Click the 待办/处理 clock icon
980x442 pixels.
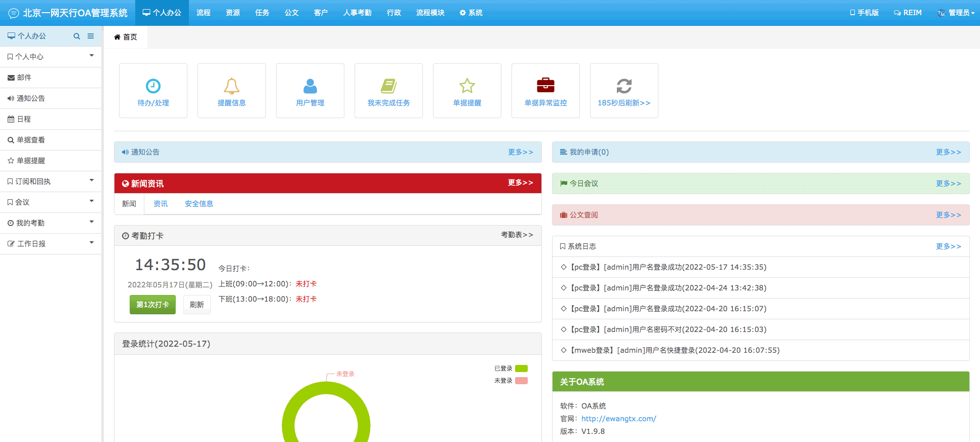click(x=153, y=86)
